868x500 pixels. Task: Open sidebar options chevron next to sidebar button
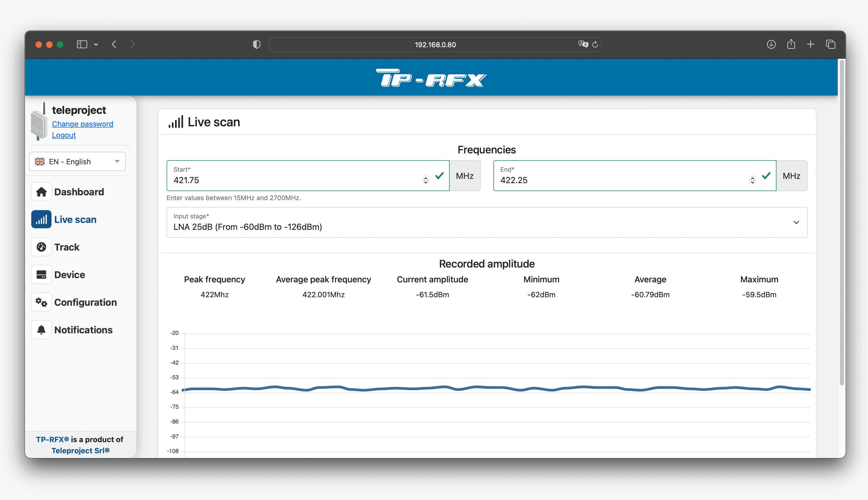pyautogui.click(x=96, y=44)
